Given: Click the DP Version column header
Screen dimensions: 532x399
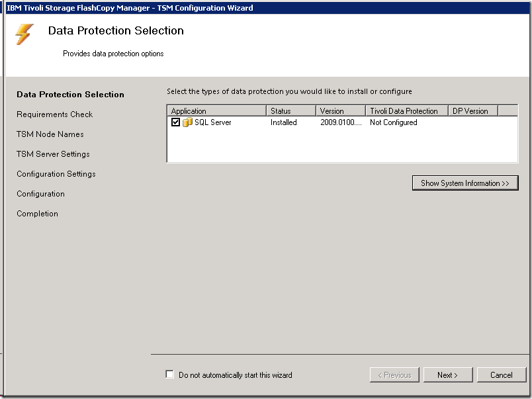Looking at the screenshot, I should [472, 111].
